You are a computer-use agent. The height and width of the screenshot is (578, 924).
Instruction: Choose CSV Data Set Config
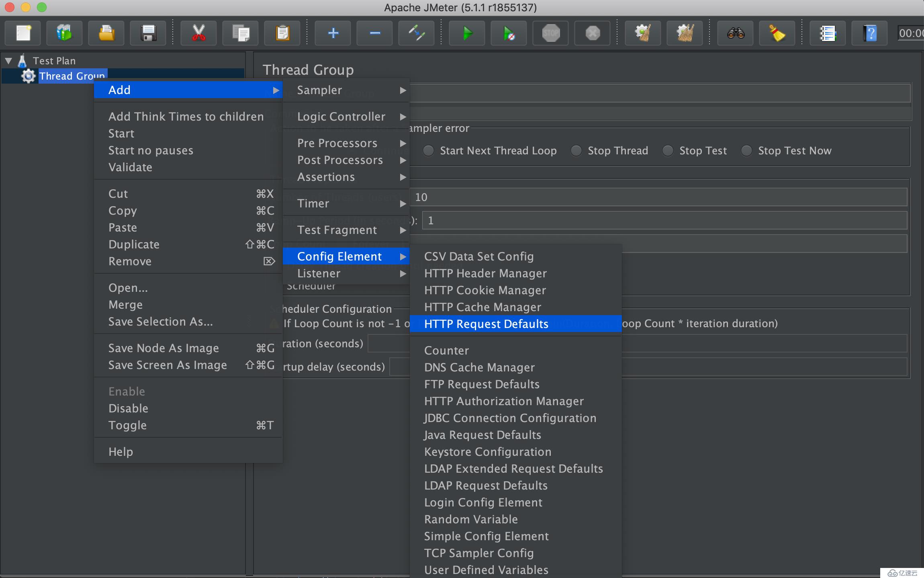tap(516, 256)
